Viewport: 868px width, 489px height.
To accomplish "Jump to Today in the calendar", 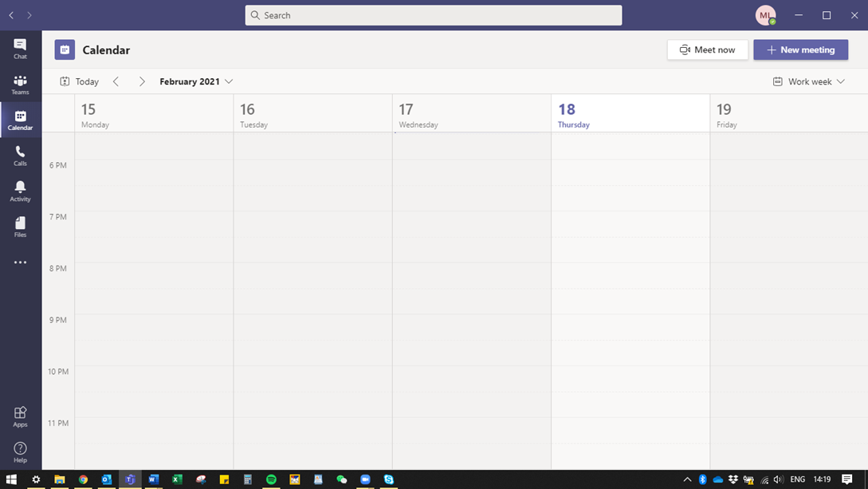I will [80, 81].
